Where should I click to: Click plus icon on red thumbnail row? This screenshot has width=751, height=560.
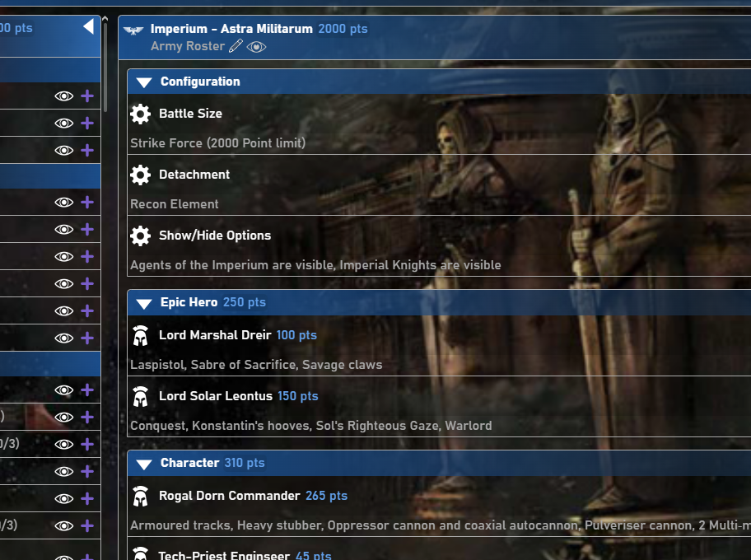[x=87, y=417]
